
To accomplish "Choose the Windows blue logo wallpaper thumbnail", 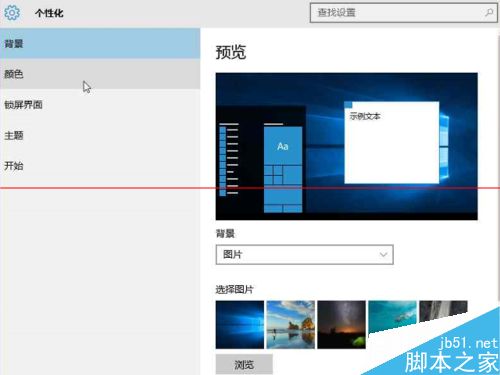I will 240,325.
